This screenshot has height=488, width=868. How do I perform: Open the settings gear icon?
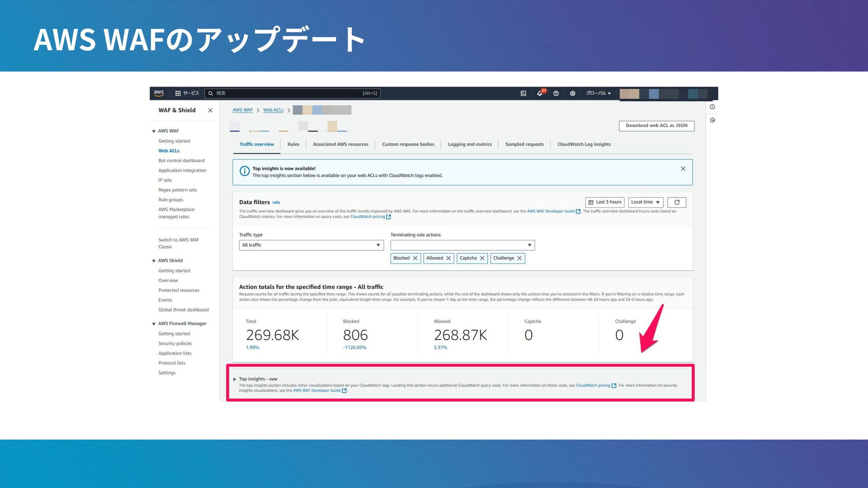coord(573,94)
